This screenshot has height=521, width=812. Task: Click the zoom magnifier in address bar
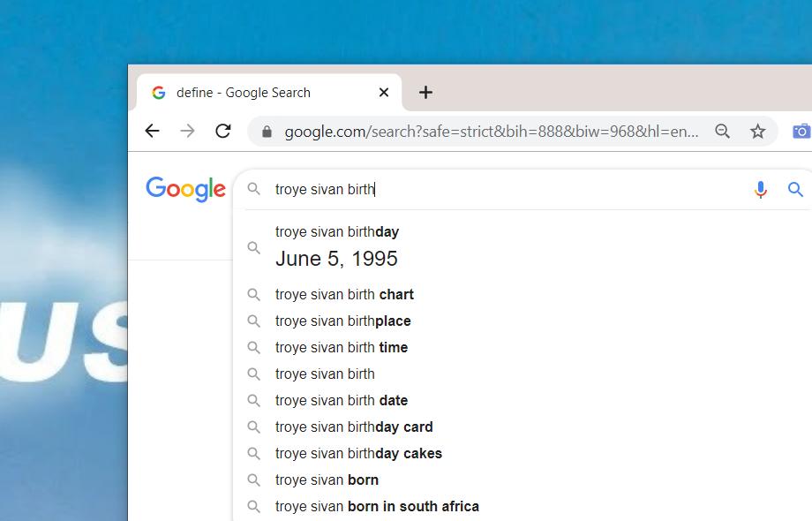[x=722, y=131]
